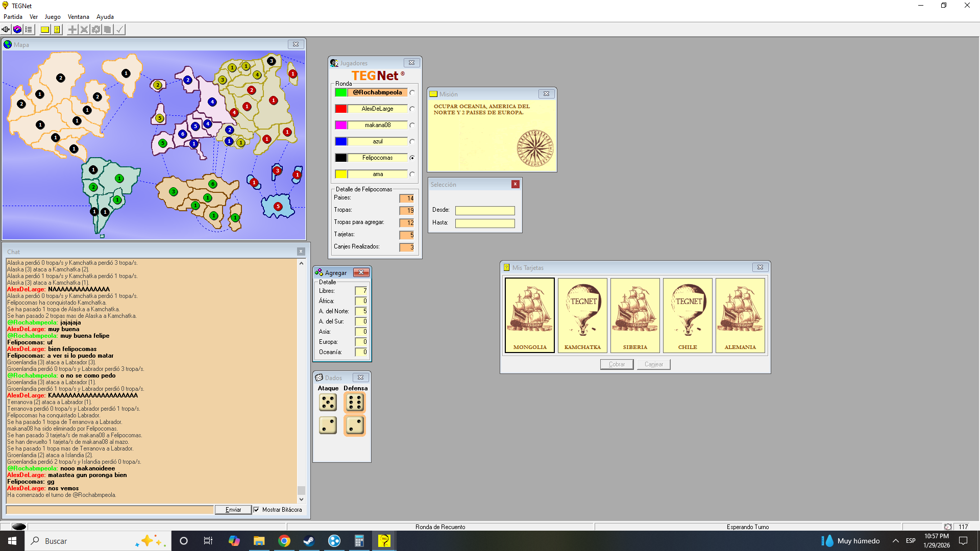
Task: Click the yellow mission note toolbar icon
Action: tap(45, 30)
